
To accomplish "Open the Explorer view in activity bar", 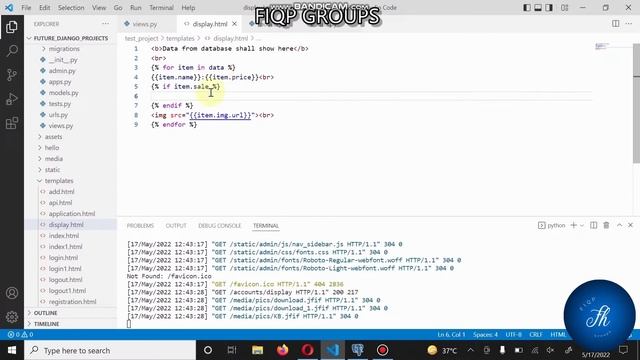I will pos(12,27).
